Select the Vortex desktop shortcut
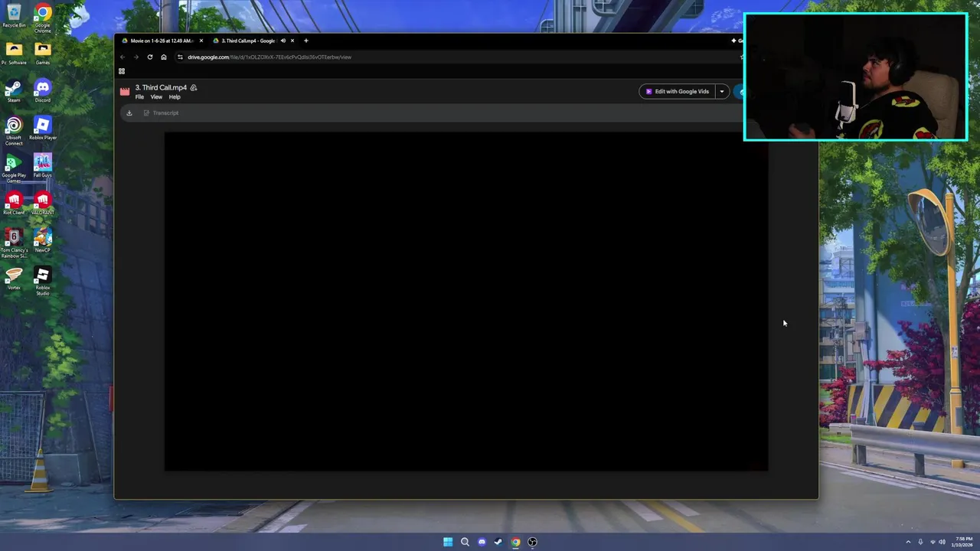 coord(14,279)
